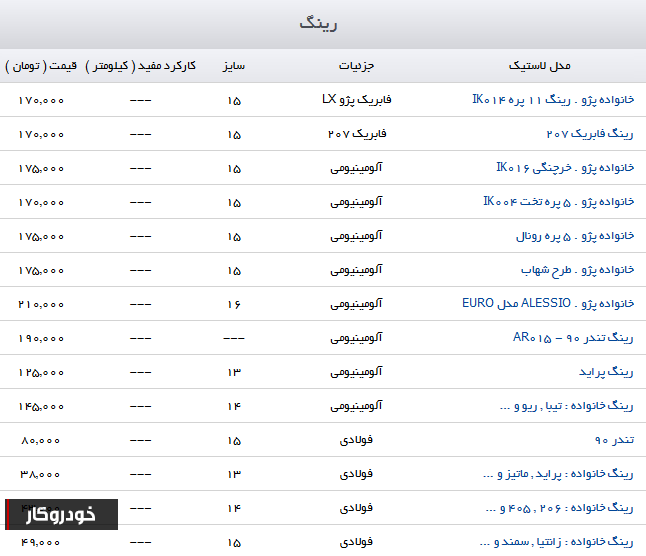Open link خانواده پژو خرچنگی IK016
646x556 pixels.
click(x=565, y=168)
